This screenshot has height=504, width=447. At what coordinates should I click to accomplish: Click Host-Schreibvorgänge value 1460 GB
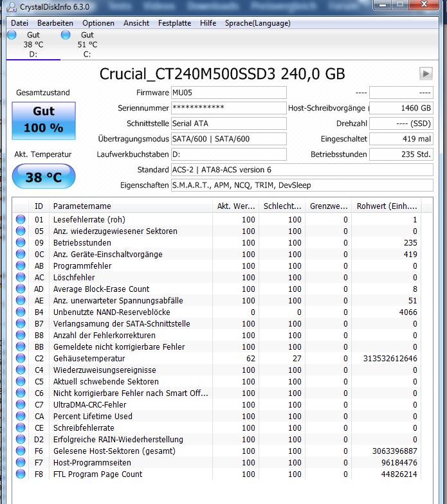point(401,108)
